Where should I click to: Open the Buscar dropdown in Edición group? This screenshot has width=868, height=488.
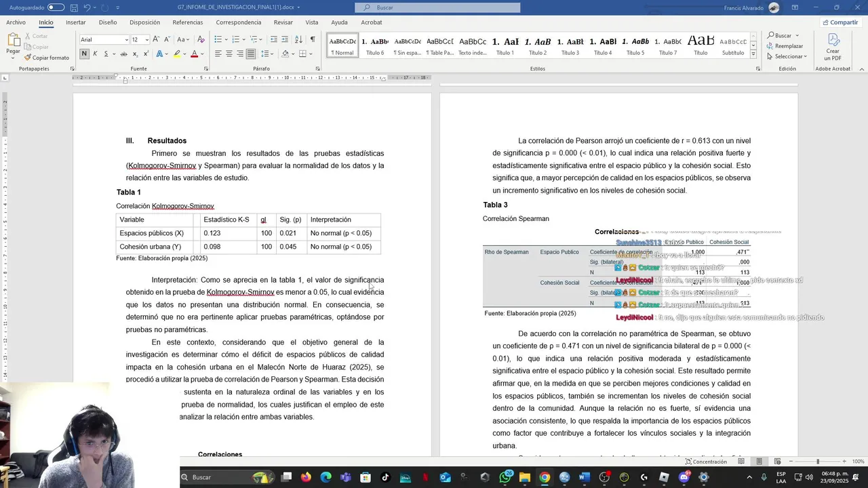coord(797,35)
